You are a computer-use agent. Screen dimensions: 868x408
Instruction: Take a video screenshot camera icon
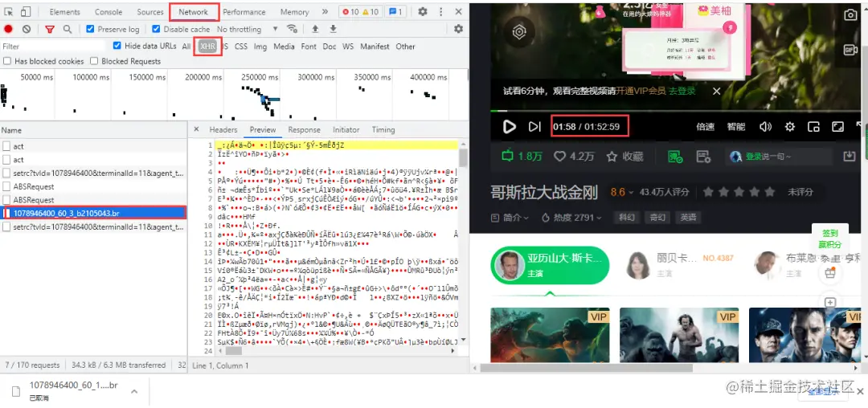click(850, 15)
